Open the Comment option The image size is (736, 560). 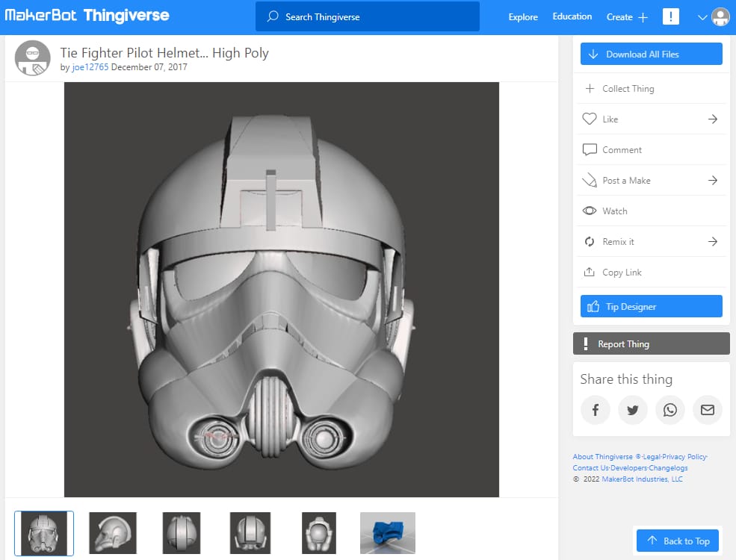pos(651,149)
